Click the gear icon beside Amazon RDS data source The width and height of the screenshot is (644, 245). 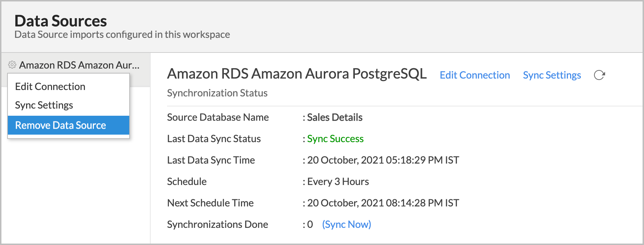click(12, 65)
